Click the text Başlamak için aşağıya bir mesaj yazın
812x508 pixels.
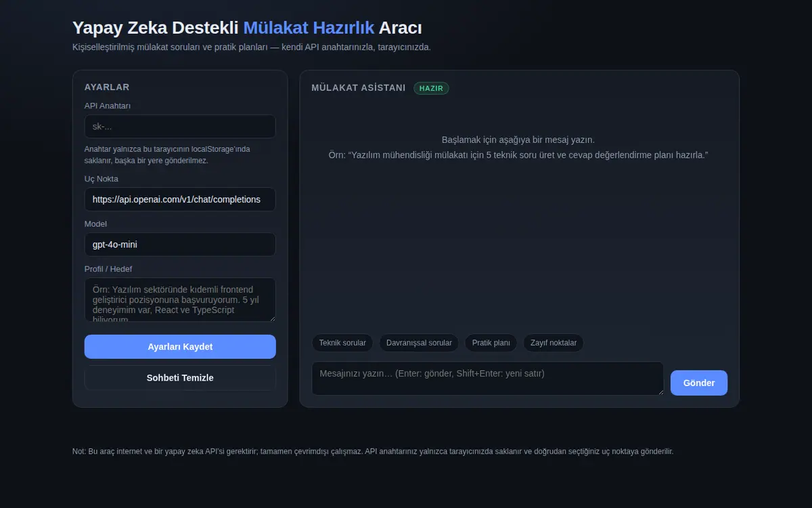tap(518, 140)
